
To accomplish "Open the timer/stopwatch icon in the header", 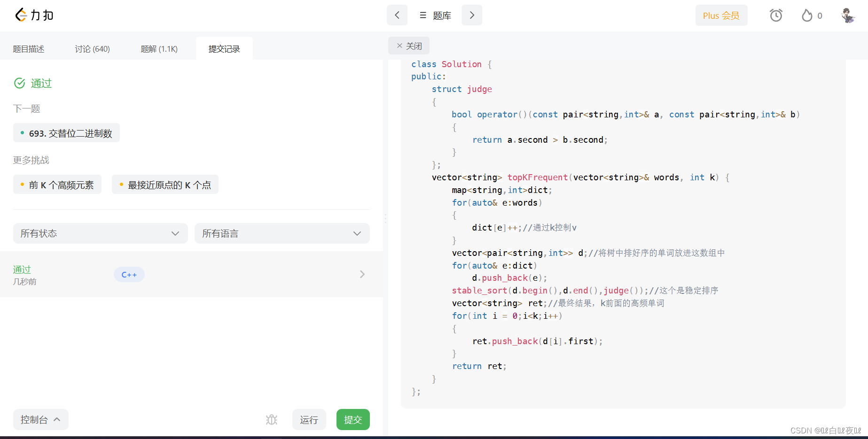I will (x=776, y=15).
